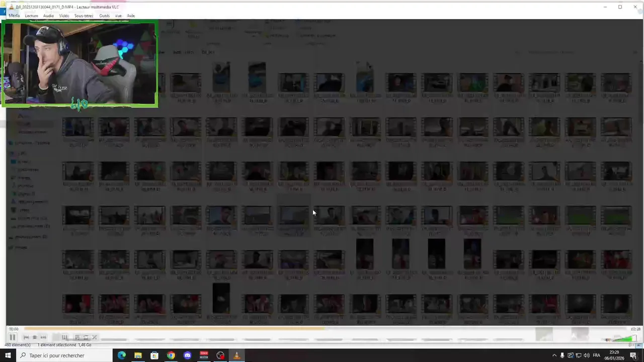Viewport: 644px width, 362px height.
Task: Click the '460 élément(s)' status text
Action: pyautogui.click(x=18, y=345)
